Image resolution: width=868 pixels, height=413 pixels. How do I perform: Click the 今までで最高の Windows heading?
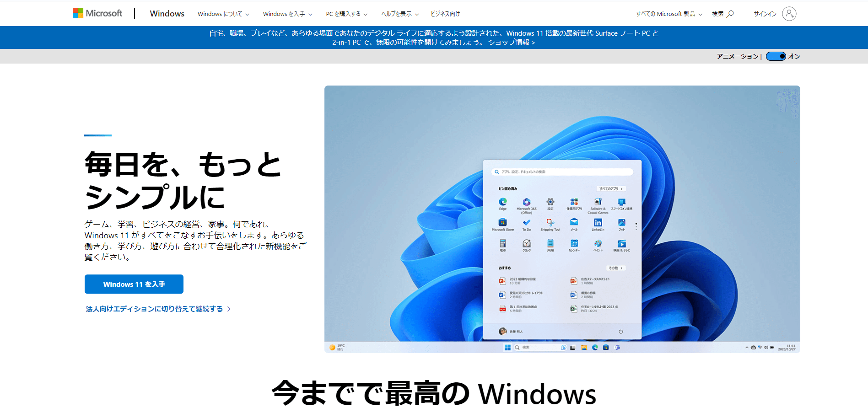434,393
